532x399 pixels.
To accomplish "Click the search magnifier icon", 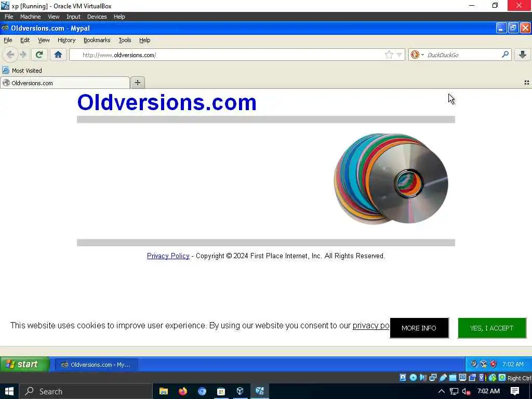I will (x=505, y=54).
